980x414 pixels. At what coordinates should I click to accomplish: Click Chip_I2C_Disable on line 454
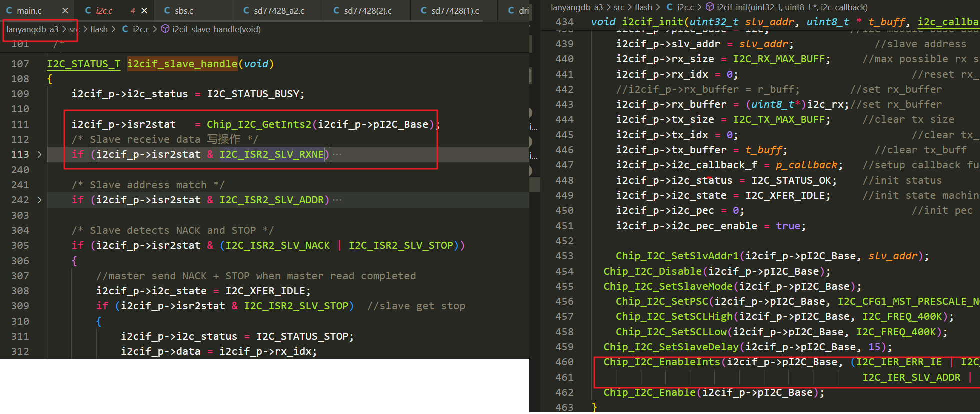(653, 271)
